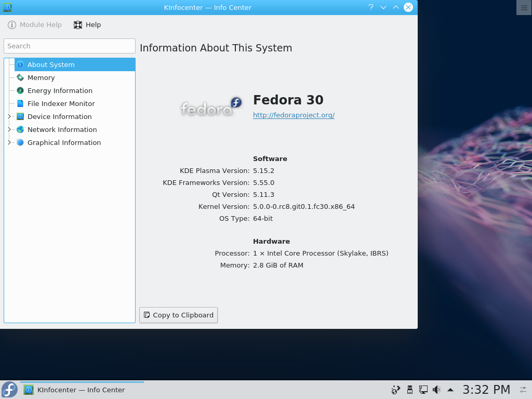Show hidden system tray icons arrow
Screen dimensions: 532x399
(450, 390)
